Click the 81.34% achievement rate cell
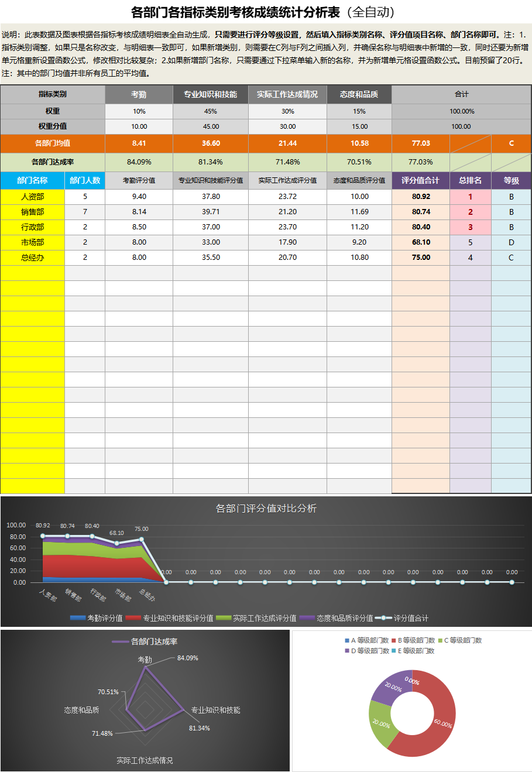Viewport: 532px width, 772px height. 211,162
